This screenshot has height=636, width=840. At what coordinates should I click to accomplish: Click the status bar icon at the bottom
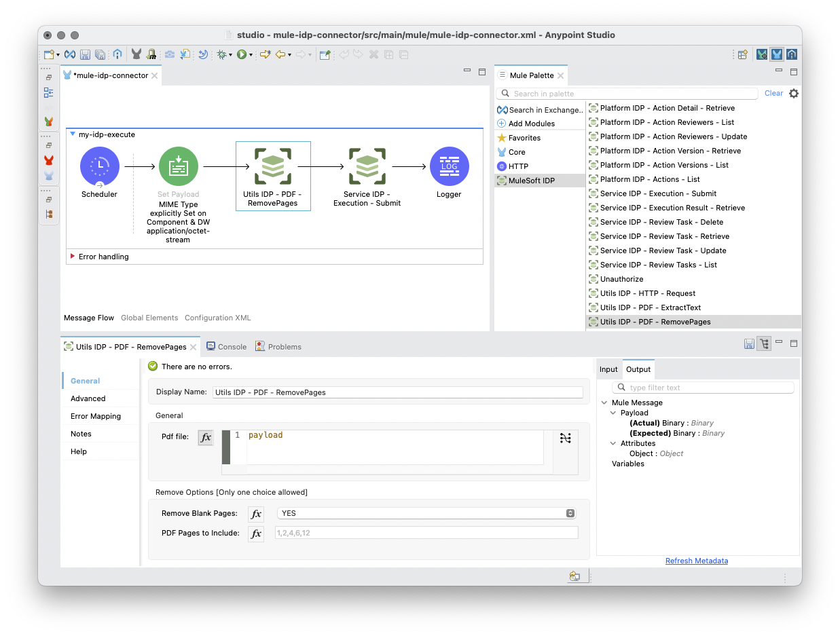(574, 576)
